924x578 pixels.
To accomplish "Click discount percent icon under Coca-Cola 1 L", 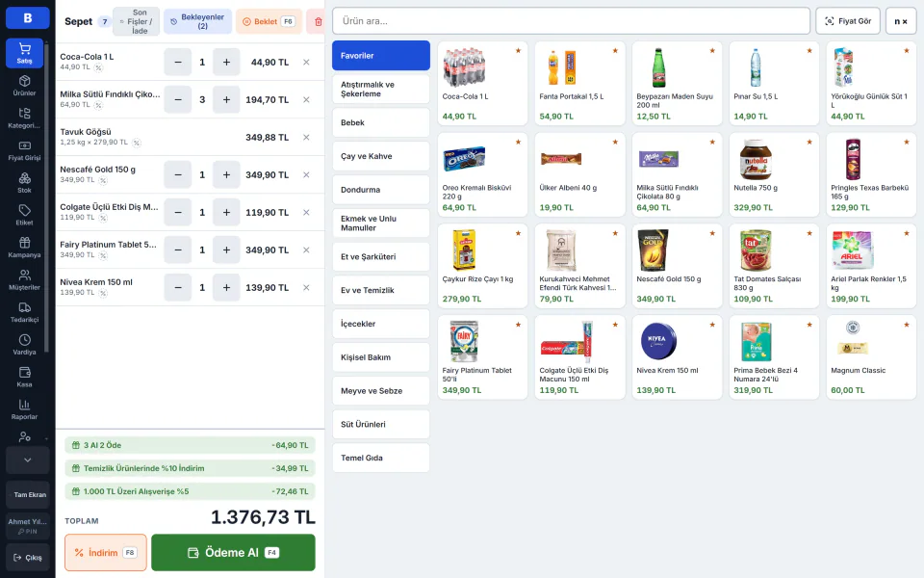I will (x=98, y=67).
